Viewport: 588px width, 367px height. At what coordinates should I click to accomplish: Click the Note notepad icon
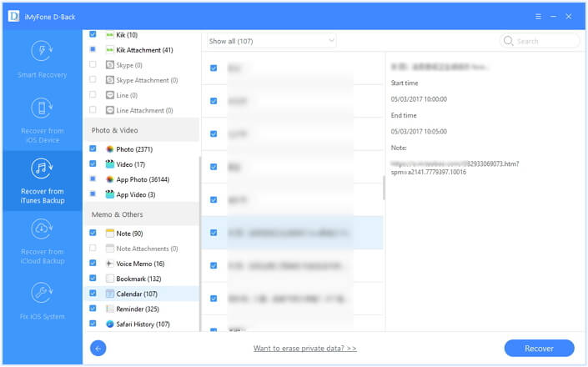109,234
